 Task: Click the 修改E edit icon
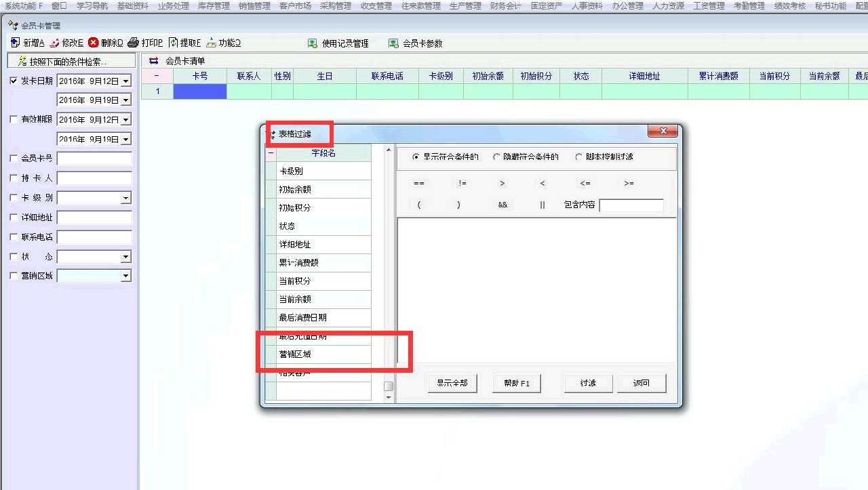[54, 43]
